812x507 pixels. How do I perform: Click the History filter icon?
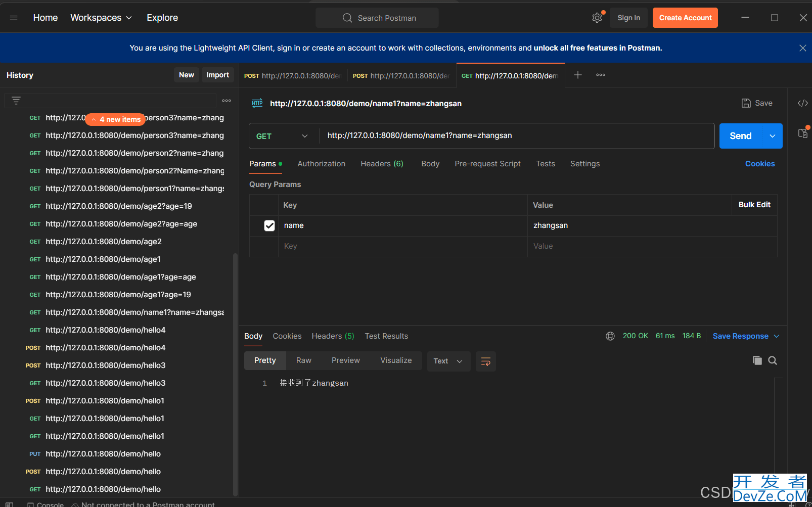tap(16, 101)
